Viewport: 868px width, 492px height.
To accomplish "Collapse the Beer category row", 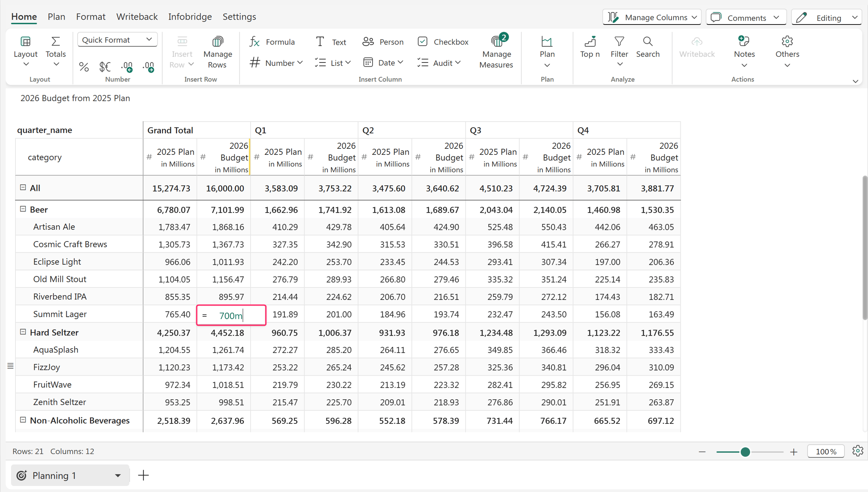I will coord(23,209).
